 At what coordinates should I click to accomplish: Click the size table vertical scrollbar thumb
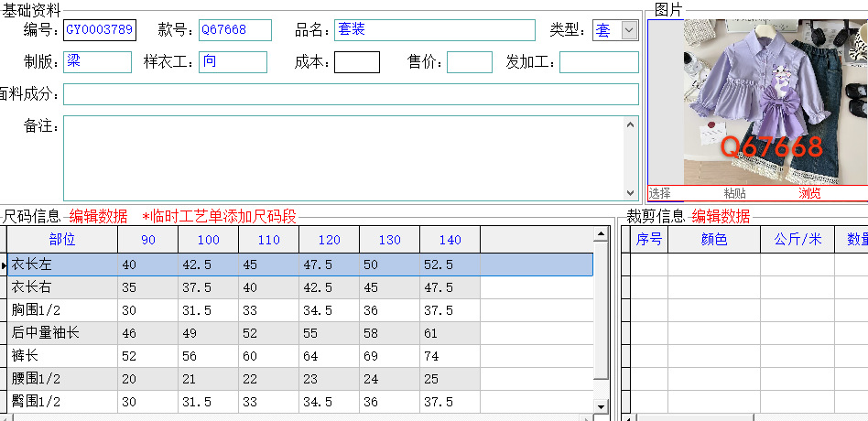(602, 310)
